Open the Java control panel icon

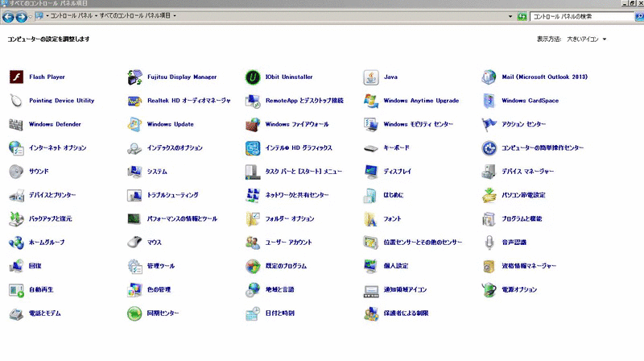click(371, 77)
